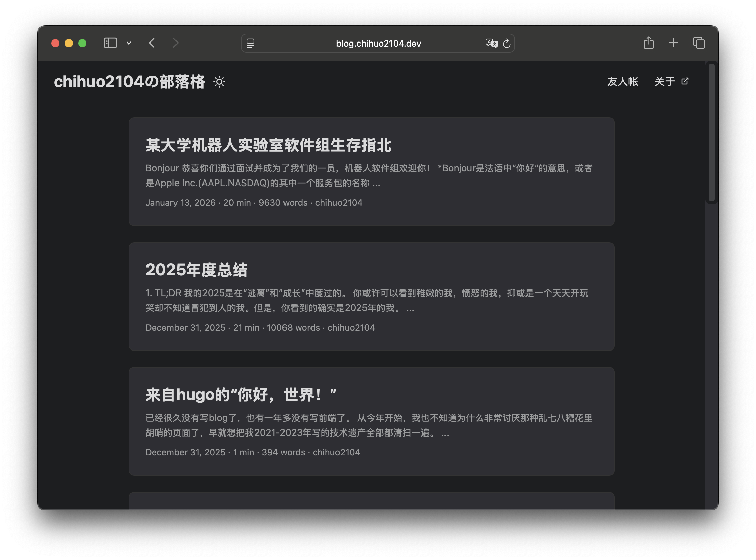This screenshot has width=756, height=560.
Task: Click the vertical page scrollbar thumb
Action: click(711, 132)
